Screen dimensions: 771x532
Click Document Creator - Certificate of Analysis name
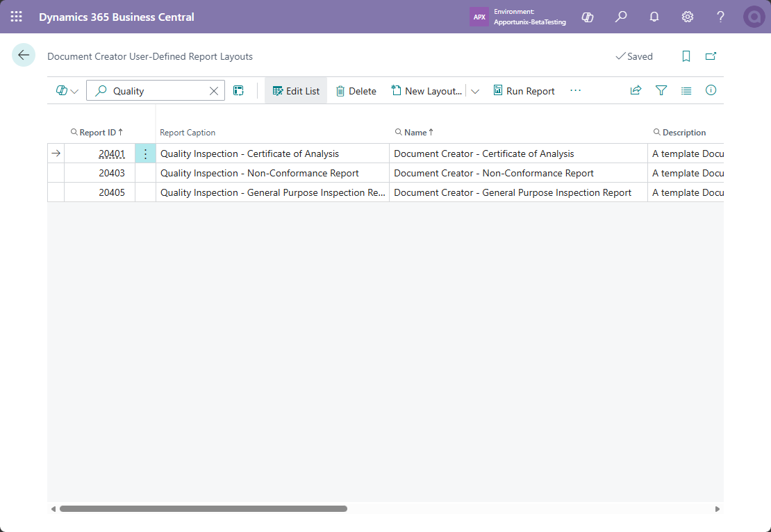[x=518, y=154]
